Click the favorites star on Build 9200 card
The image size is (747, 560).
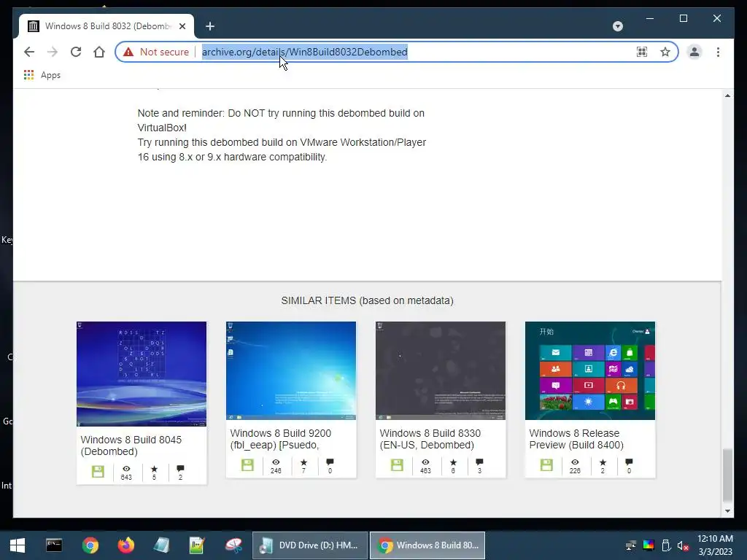(x=303, y=462)
